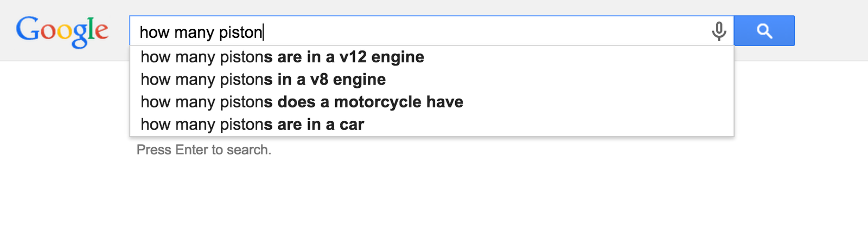Go to the Google logo homepage
The height and width of the screenshot is (228, 868).
point(62,31)
